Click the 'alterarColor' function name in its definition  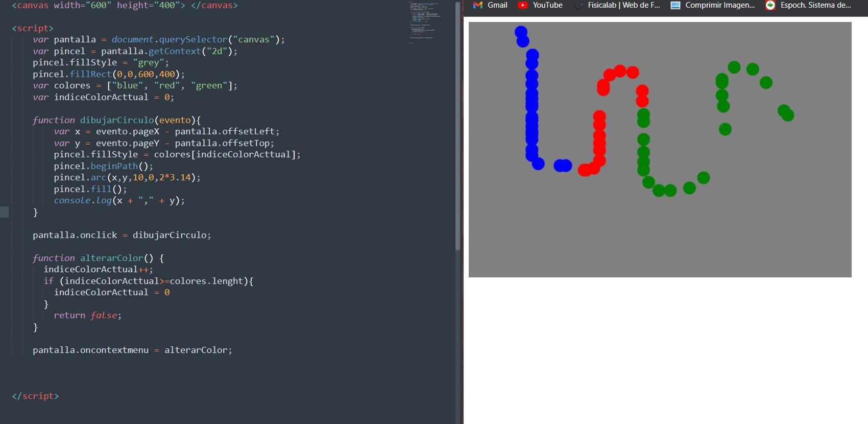(x=111, y=258)
